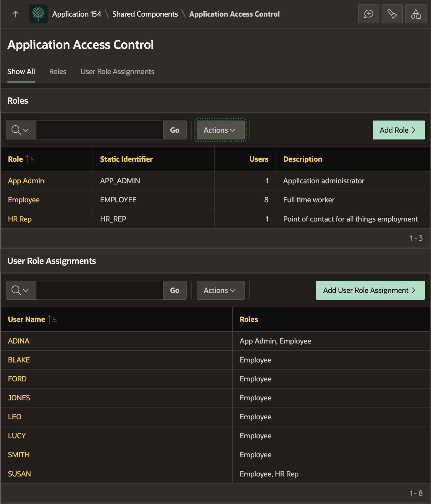Image resolution: width=431 pixels, height=504 pixels.
Task: Click Go in User Role Assignments search
Action: point(175,290)
